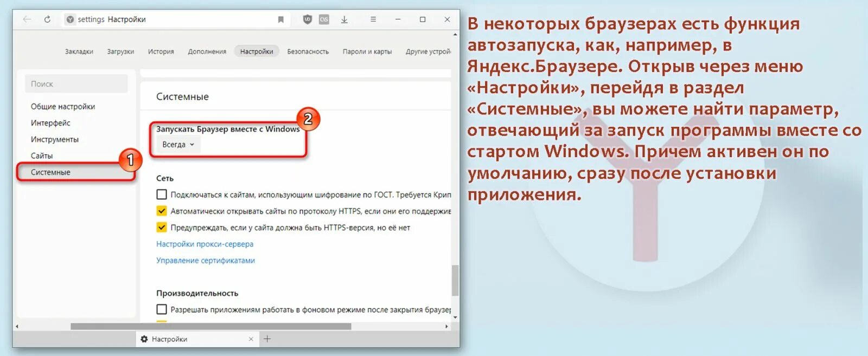Image resolution: width=868 pixels, height=356 pixels.
Task: Click the gear icon on Настройки tab
Action: point(144,339)
